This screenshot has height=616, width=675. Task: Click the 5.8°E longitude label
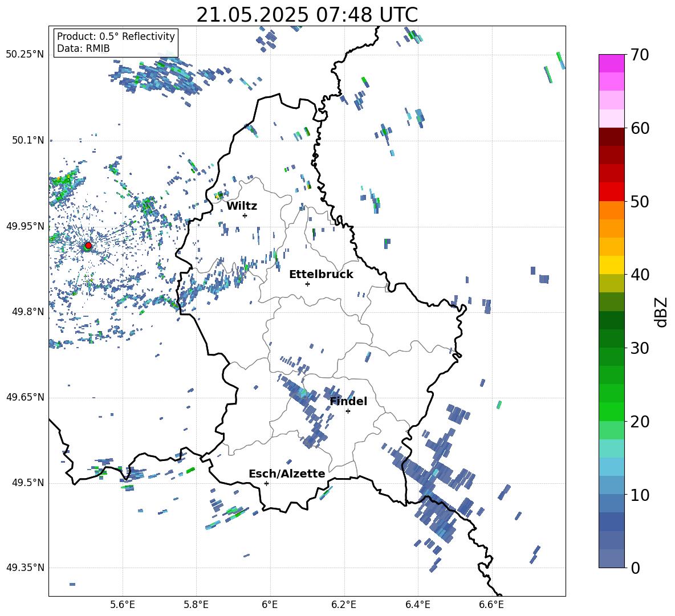(196, 605)
